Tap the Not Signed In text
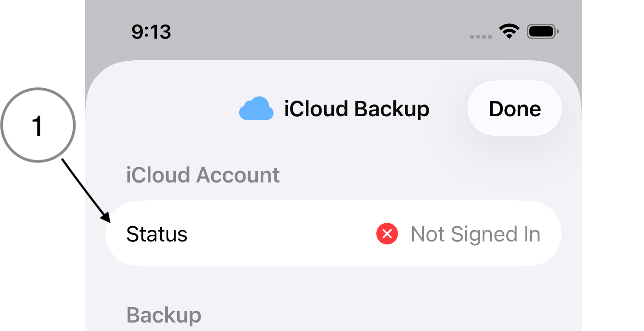The height and width of the screenshot is (331, 644). point(475,234)
